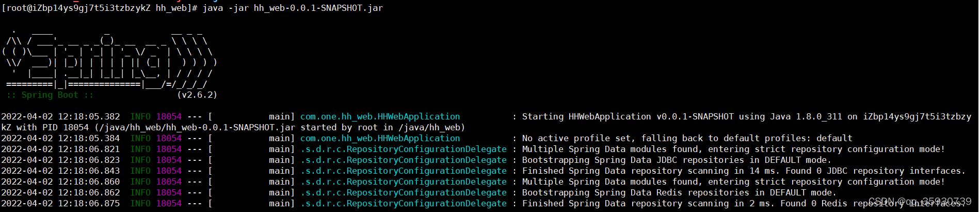Click the command text "java -jar hh_web-0.0.1-SNAPSHOT.jar"
980x212 pixels.
tap(293, 8)
